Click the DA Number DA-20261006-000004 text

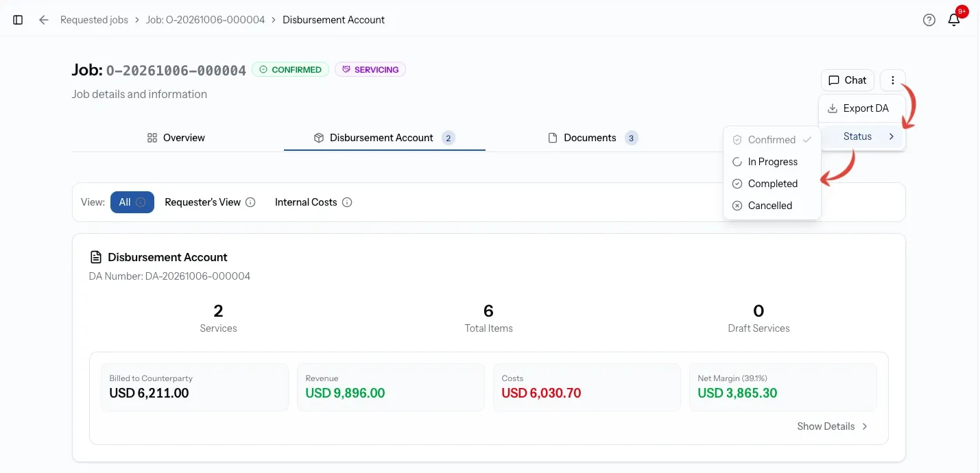tap(169, 276)
